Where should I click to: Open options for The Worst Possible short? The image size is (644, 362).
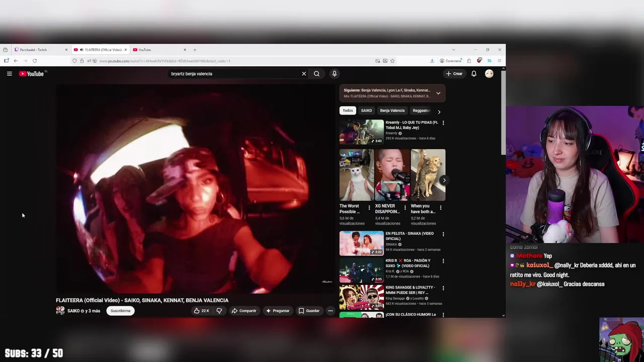click(x=369, y=208)
